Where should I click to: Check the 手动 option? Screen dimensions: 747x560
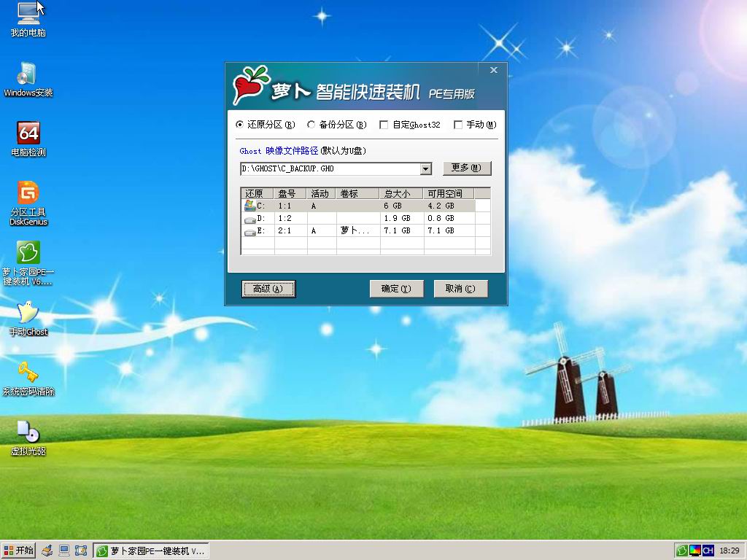pos(459,125)
